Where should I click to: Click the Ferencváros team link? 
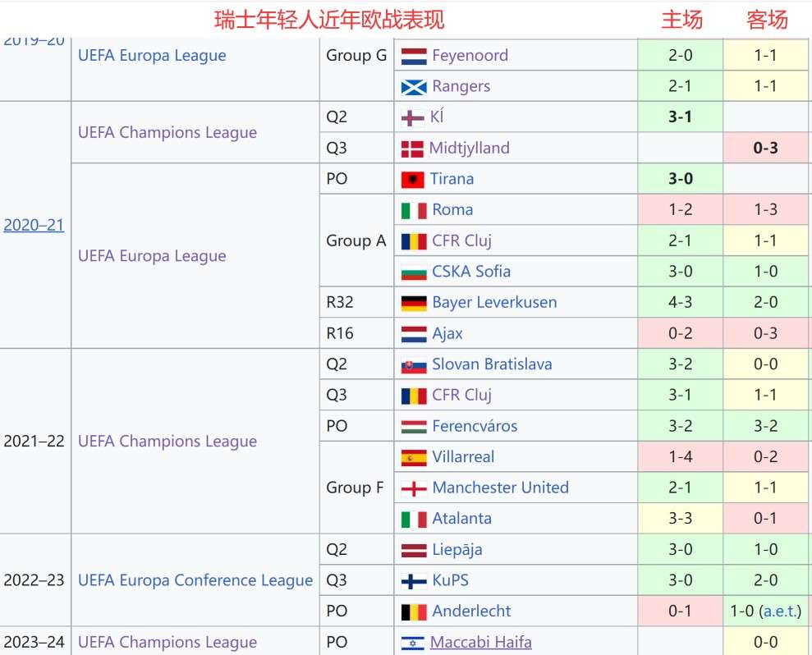tap(475, 426)
